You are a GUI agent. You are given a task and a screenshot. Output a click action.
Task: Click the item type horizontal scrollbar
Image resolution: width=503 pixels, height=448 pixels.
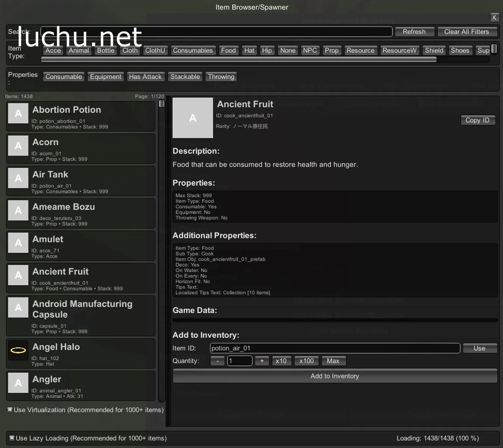(238, 59)
